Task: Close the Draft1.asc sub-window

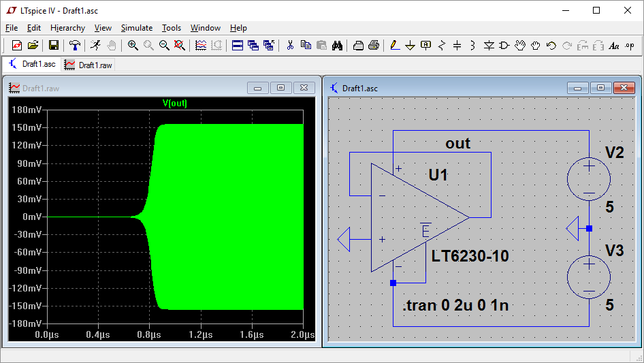Action: (x=624, y=88)
